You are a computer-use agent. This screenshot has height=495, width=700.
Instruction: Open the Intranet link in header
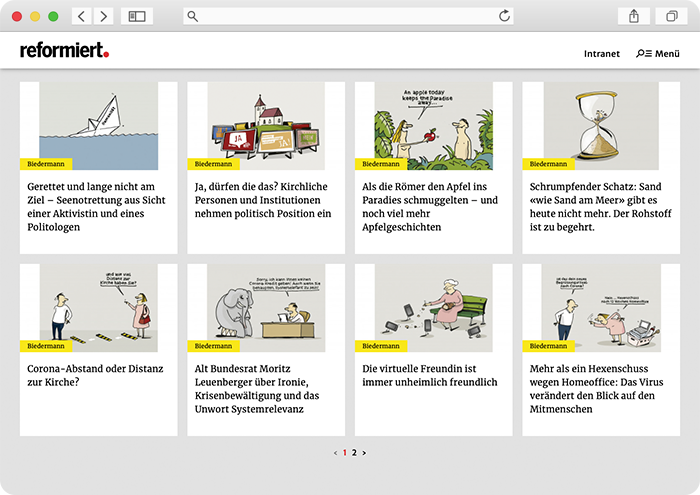(602, 54)
